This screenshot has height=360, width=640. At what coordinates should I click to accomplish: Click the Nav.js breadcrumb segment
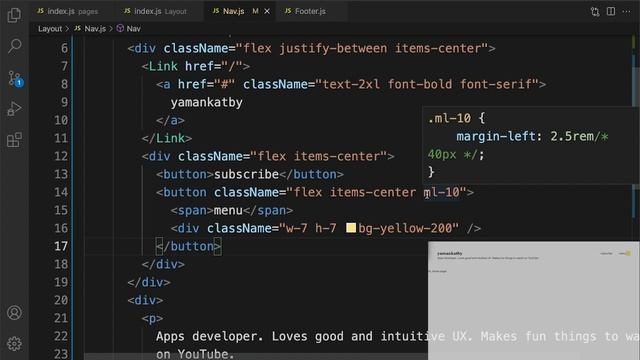click(90, 29)
